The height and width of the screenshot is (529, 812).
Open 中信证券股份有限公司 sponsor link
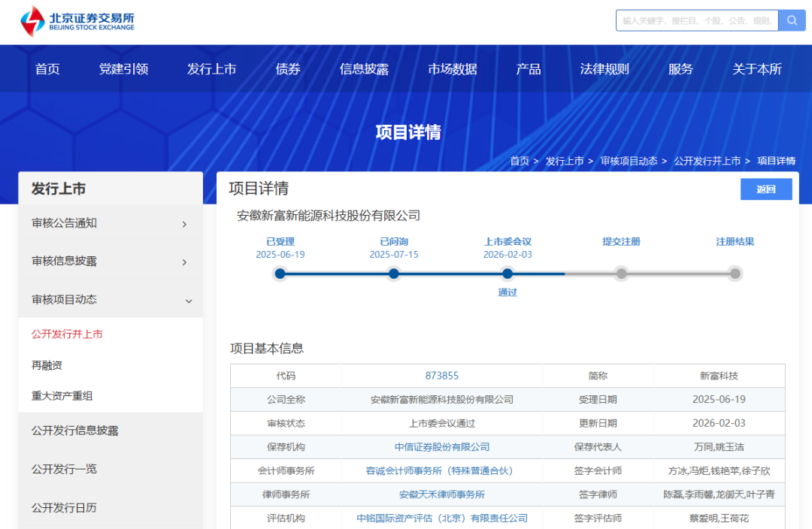[441, 447]
